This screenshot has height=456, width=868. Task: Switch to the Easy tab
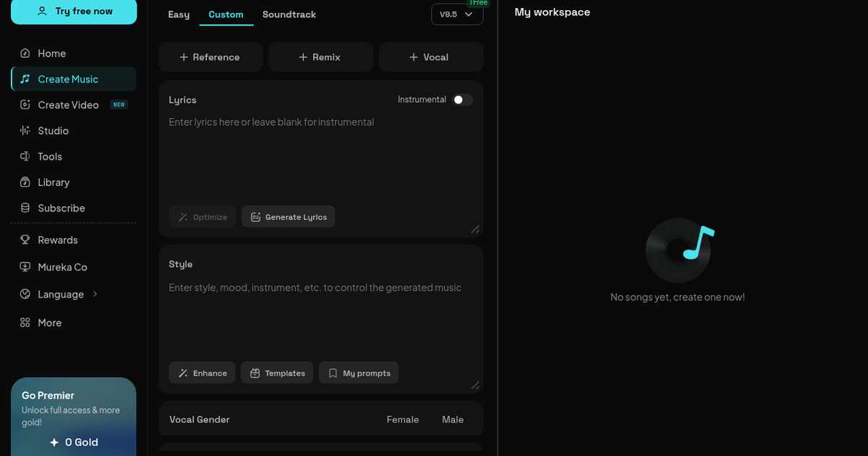179,14
